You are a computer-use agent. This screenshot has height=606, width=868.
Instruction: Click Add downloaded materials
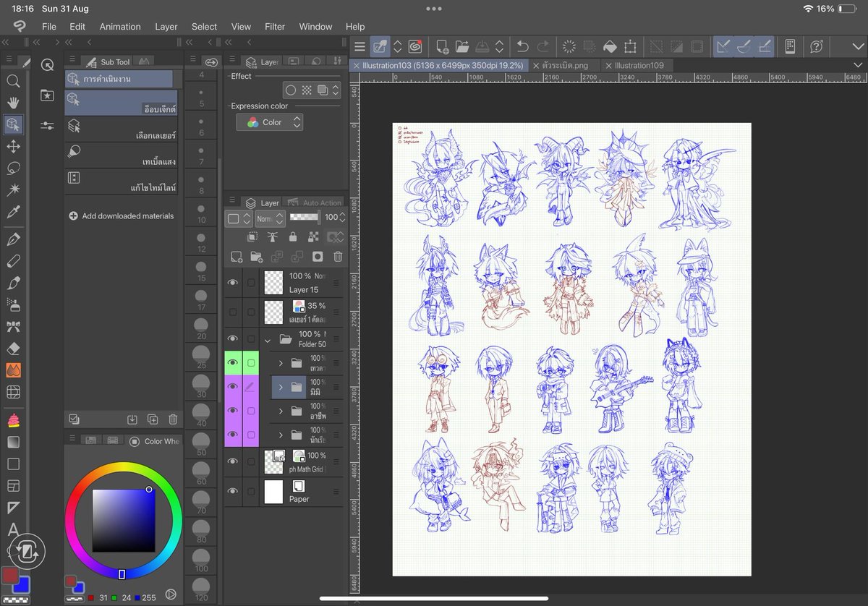coord(121,215)
